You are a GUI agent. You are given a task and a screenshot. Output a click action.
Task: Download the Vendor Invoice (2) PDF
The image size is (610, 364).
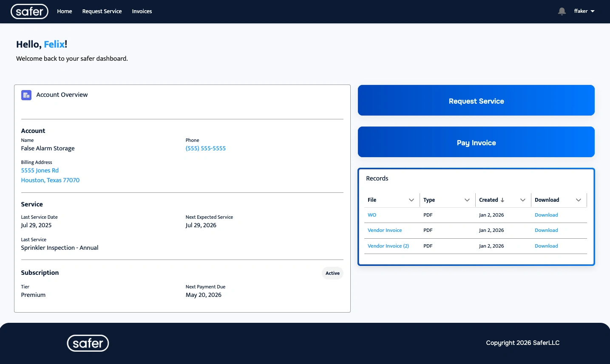546,246
